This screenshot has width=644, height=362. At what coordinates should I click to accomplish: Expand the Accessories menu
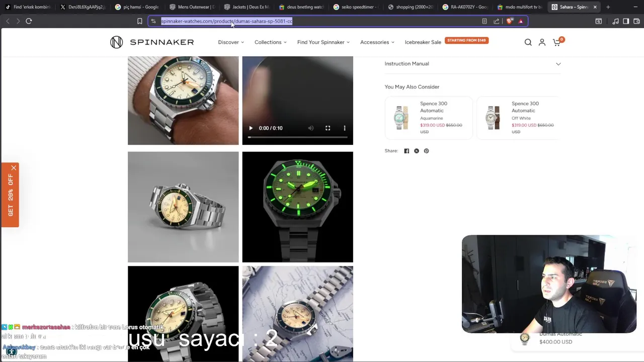pos(377,42)
